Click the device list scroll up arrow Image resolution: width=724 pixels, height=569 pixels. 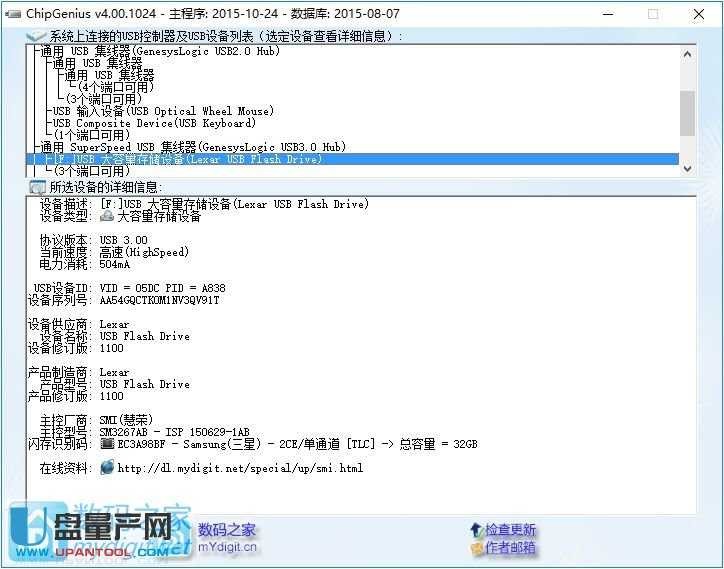click(687, 54)
